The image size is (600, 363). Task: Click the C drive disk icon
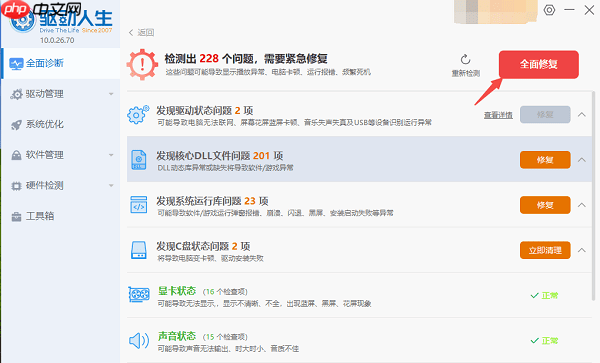139,250
